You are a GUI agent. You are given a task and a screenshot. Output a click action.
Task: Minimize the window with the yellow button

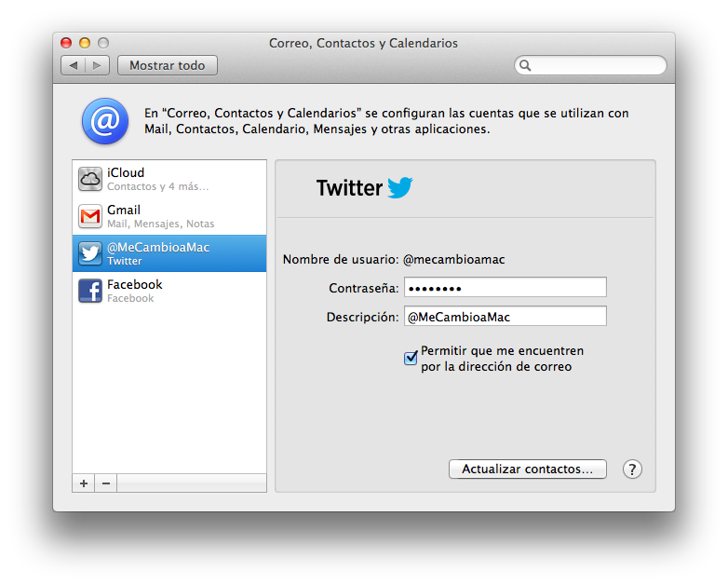pyautogui.click(x=85, y=43)
